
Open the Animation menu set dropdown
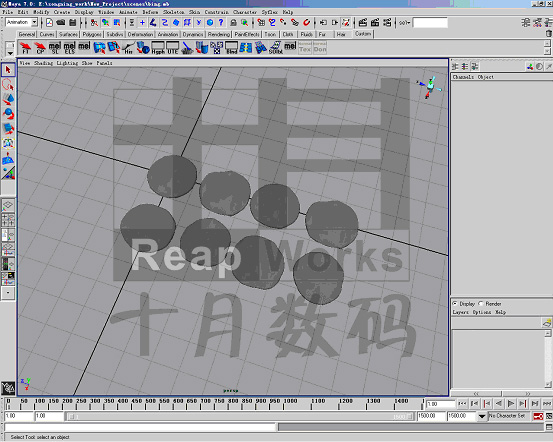click(22, 22)
